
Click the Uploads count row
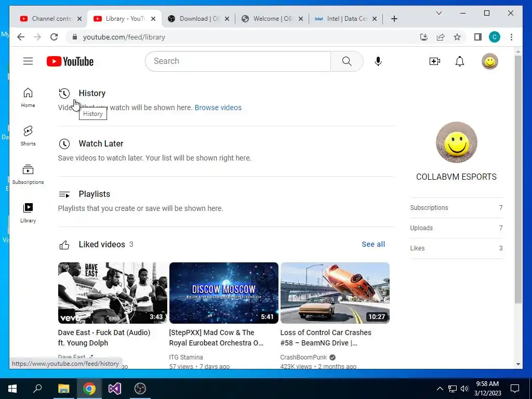coord(456,228)
